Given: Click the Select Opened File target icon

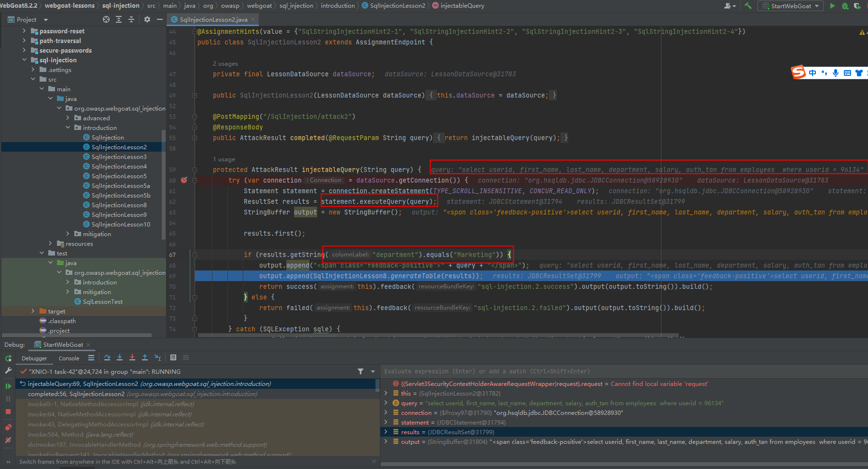Looking at the screenshot, I should (x=106, y=19).
